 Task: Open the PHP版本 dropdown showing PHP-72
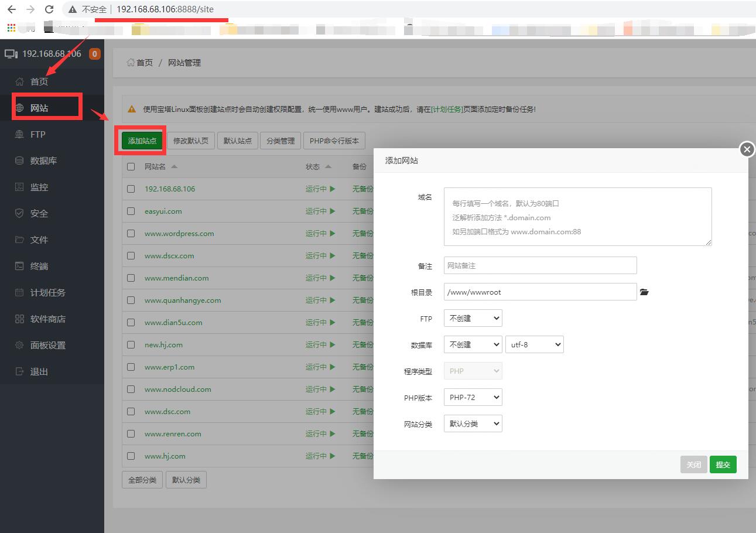473,397
